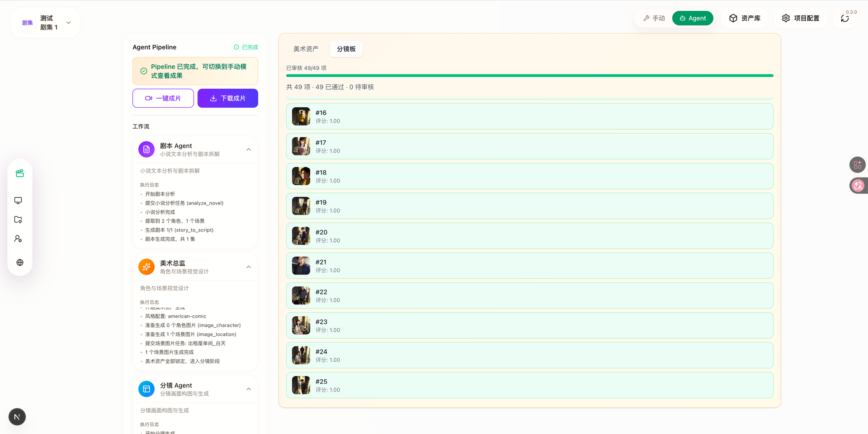Select the 分镜板 tab
This screenshot has width=868, height=434.
click(x=346, y=49)
